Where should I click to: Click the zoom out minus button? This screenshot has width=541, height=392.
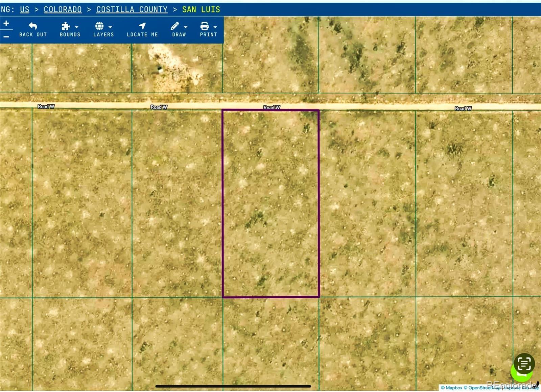(x=6, y=36)
